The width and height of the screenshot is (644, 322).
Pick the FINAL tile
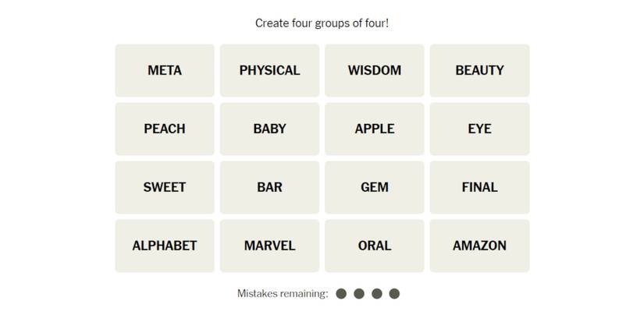(479, 187)
